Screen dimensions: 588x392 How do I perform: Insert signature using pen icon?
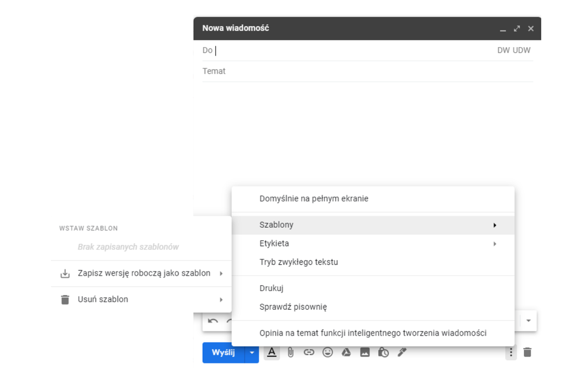tap(402, 352)
